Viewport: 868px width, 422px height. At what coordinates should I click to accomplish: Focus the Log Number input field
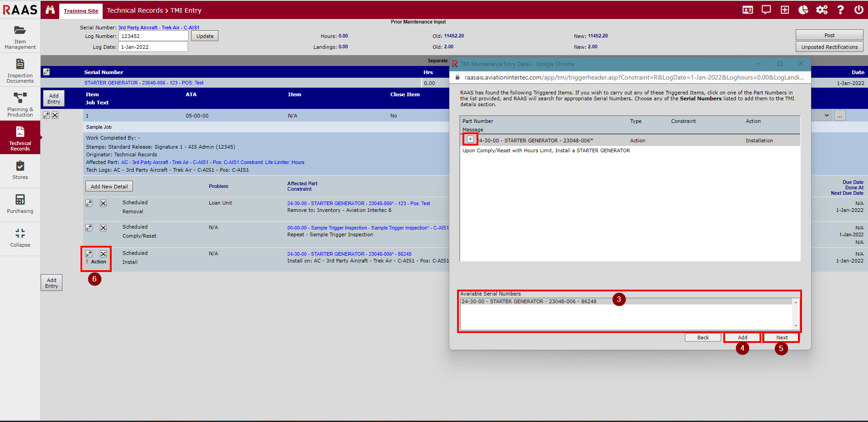pos(153,36)
